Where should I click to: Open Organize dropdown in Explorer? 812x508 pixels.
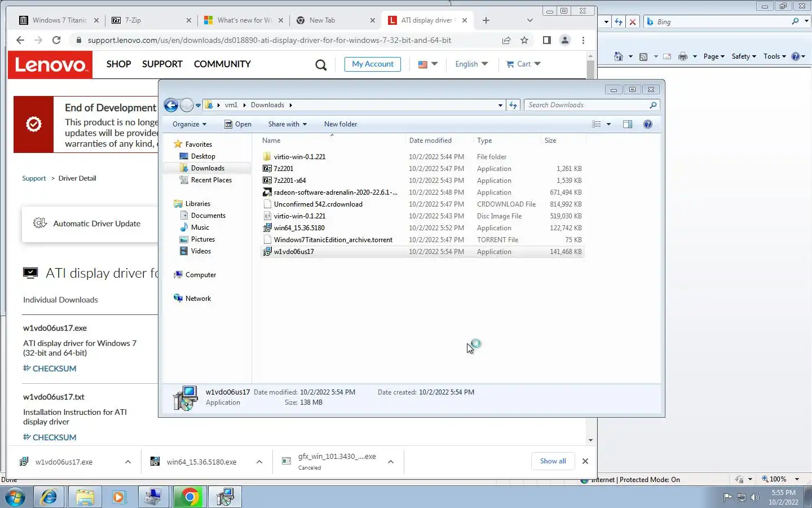tap(189, 124)
